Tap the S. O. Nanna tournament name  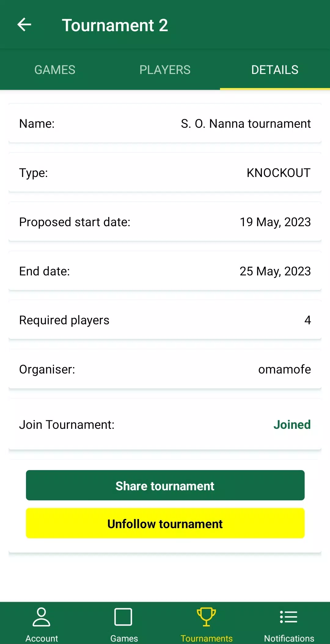point(246,124)
